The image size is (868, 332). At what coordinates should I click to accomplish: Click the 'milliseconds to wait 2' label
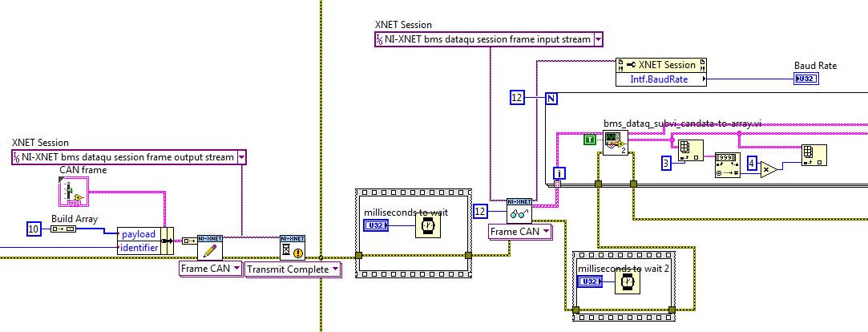624,269
